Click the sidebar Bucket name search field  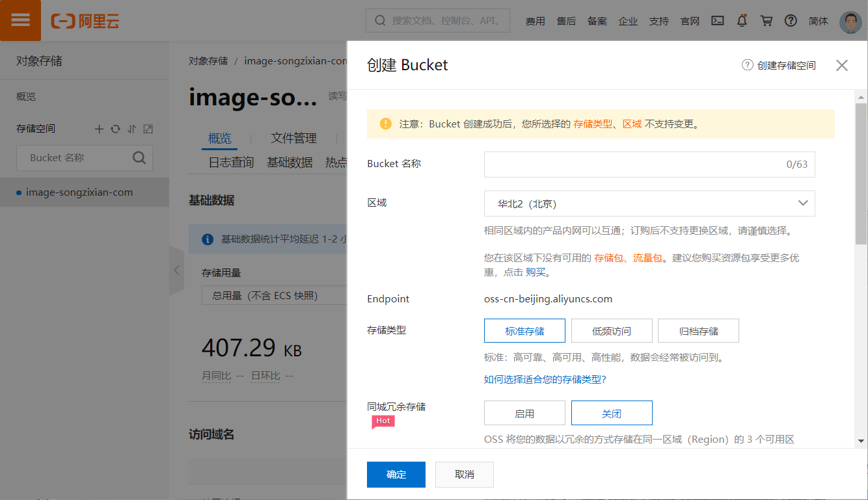pos(85,157)
